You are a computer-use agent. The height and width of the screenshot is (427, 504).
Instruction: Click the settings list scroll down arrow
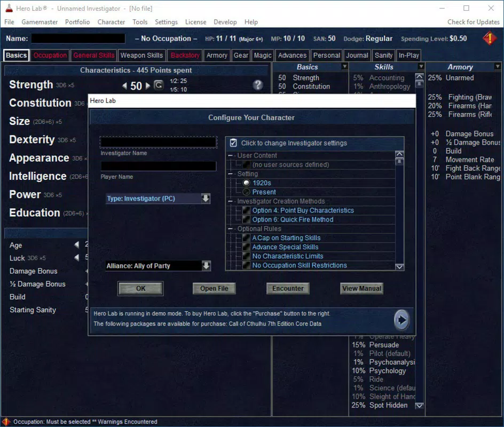399,267
